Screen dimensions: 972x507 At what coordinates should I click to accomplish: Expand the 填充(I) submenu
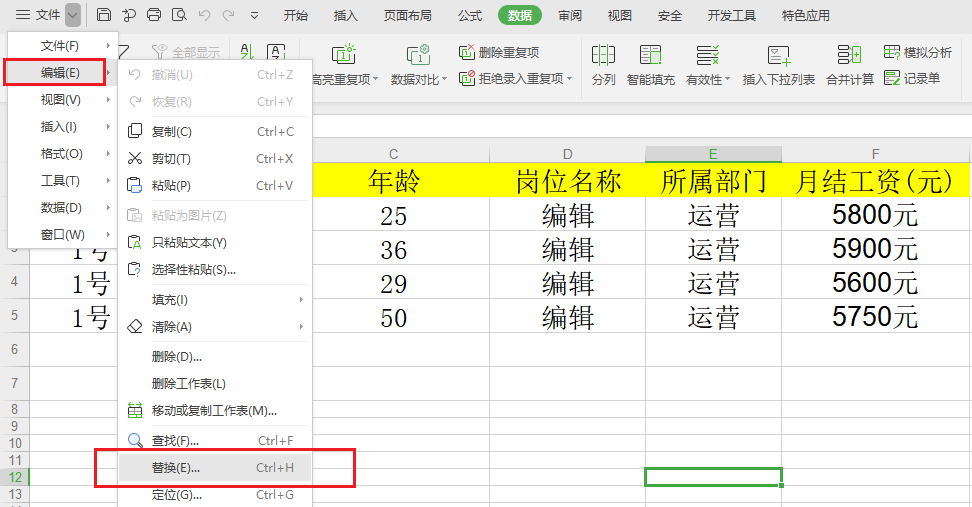point(214,300)
